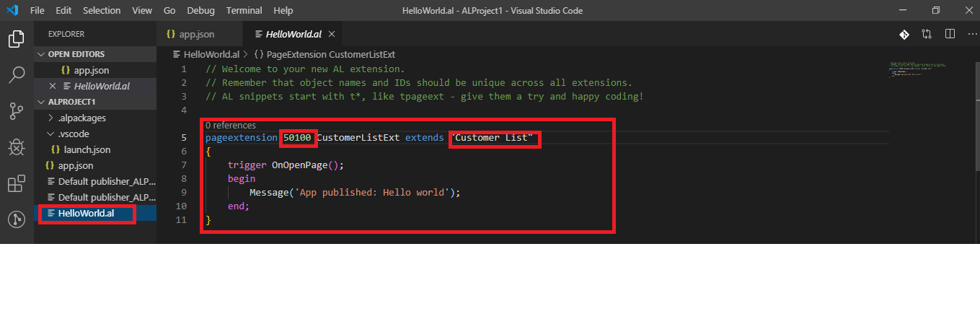Click line number 7 in the gutter
The height and width of the screenshot is (332, 980).
click(183, 165)
